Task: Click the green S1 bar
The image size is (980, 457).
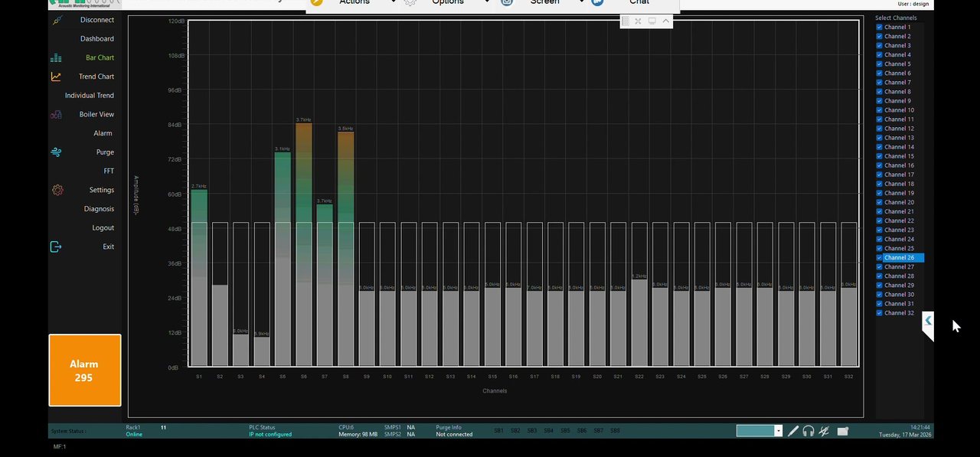Action: (199, 278)
